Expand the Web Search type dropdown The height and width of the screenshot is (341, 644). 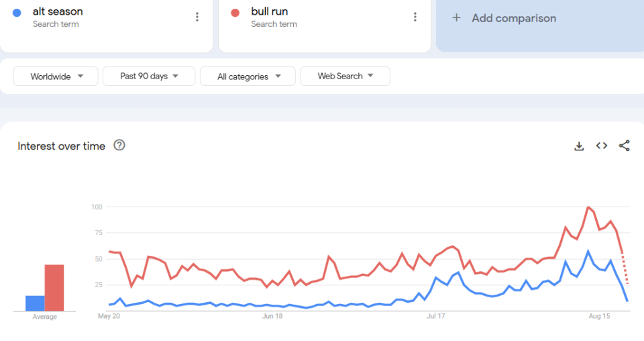click(345, 77)
